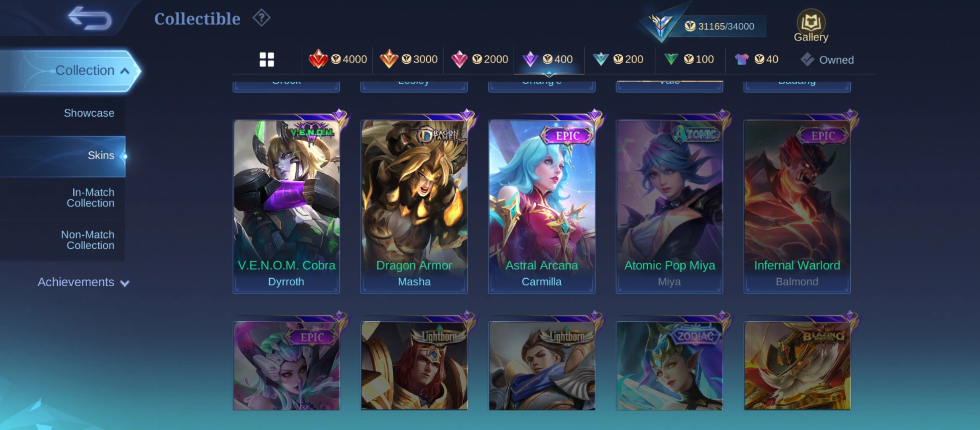The height and width of the screenshot is (430, 980).
Task: Filter by the green 100 gem tier
Action: click(x=689, y=59)
